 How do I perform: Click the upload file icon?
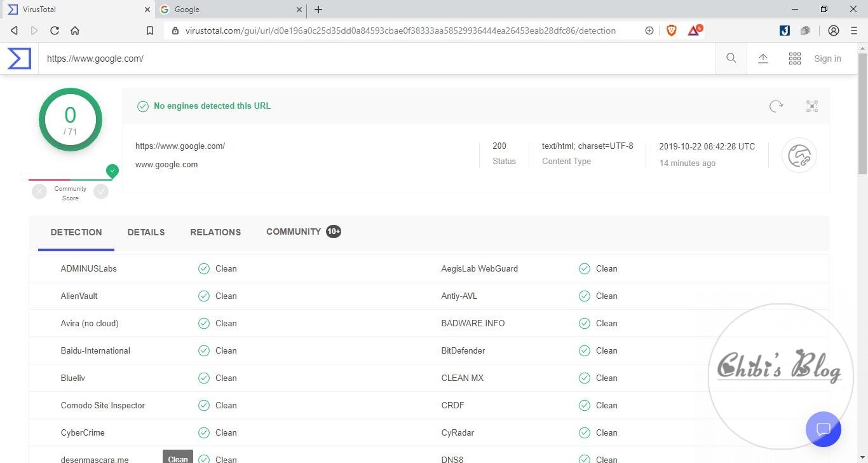tap(763, 59)
